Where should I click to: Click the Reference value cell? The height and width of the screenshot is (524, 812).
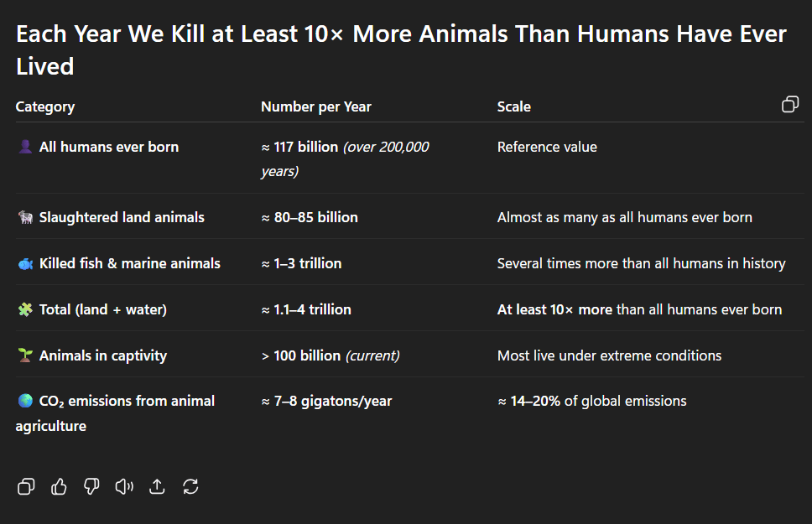pyautogui.click(x=547, y=147)
